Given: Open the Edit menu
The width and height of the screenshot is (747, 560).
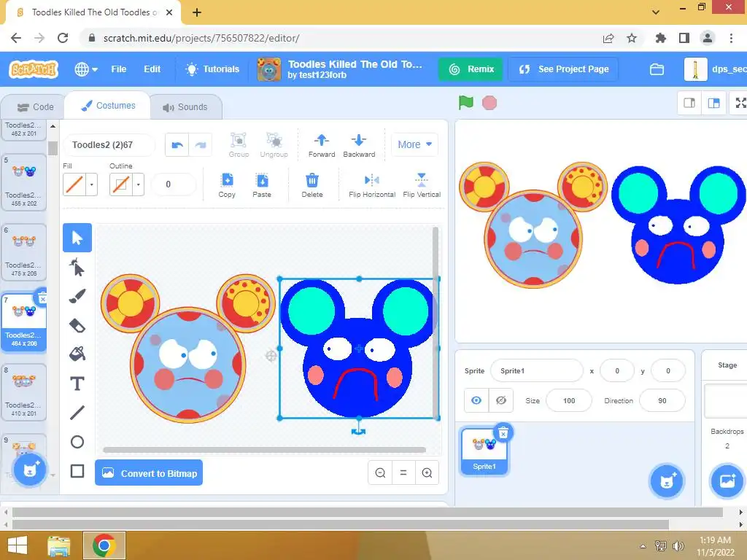Looking at the screenshot, I should pos(152,69).
